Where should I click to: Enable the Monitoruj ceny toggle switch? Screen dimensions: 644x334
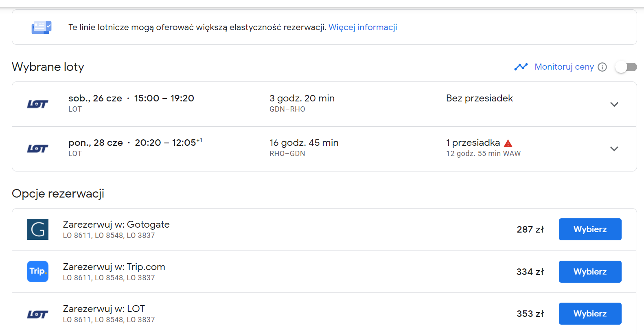pos(626,67)
